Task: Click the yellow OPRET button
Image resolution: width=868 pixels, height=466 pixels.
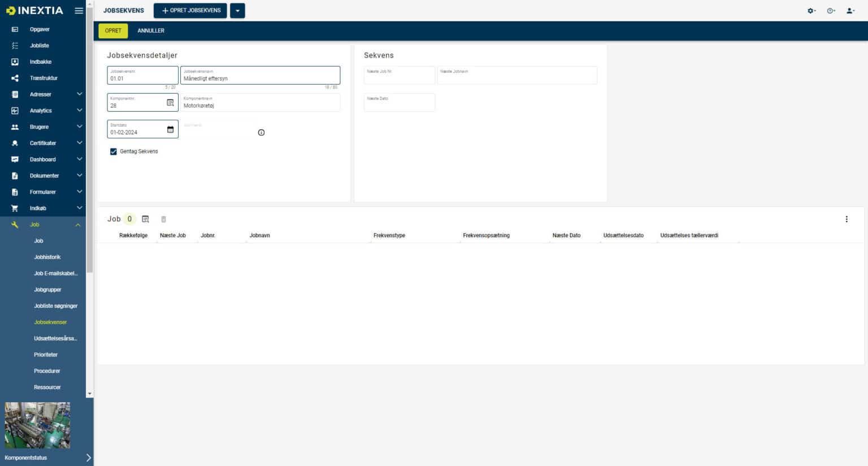Action: [113, 31]
